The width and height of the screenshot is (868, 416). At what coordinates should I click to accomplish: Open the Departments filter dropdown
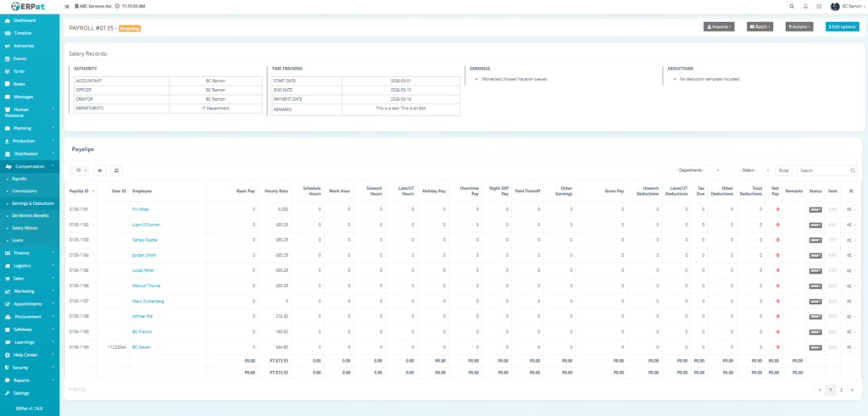pyautogui.click(x=694, y=170)
